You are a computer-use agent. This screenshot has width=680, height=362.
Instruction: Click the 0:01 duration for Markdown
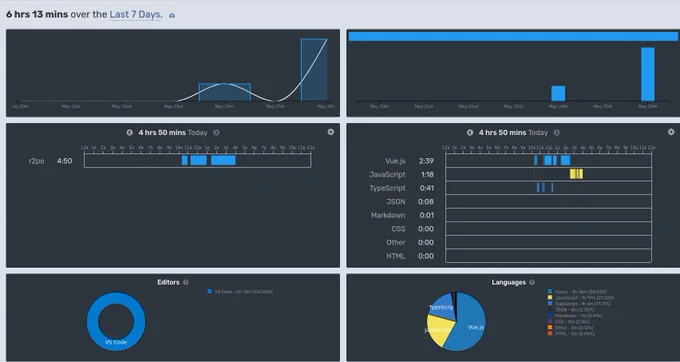tap(427, 215)
